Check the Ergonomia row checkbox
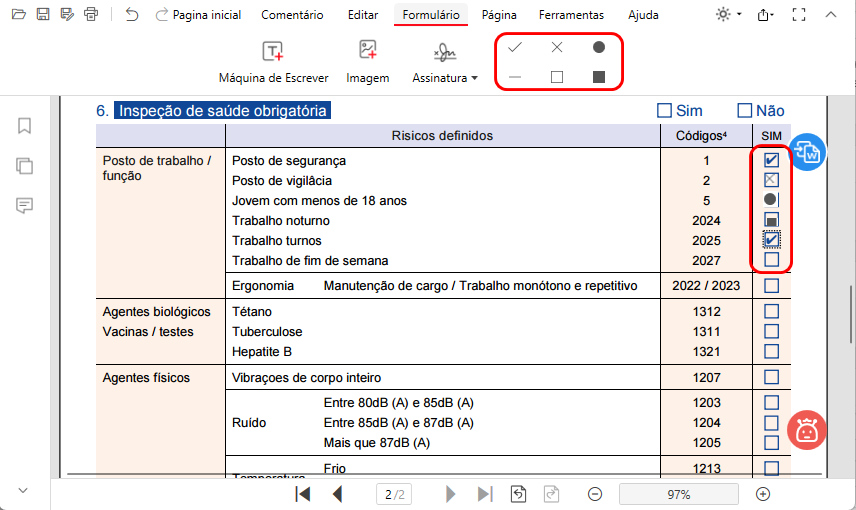Screen dimensions: 856x510 click(x=771, y=286)
